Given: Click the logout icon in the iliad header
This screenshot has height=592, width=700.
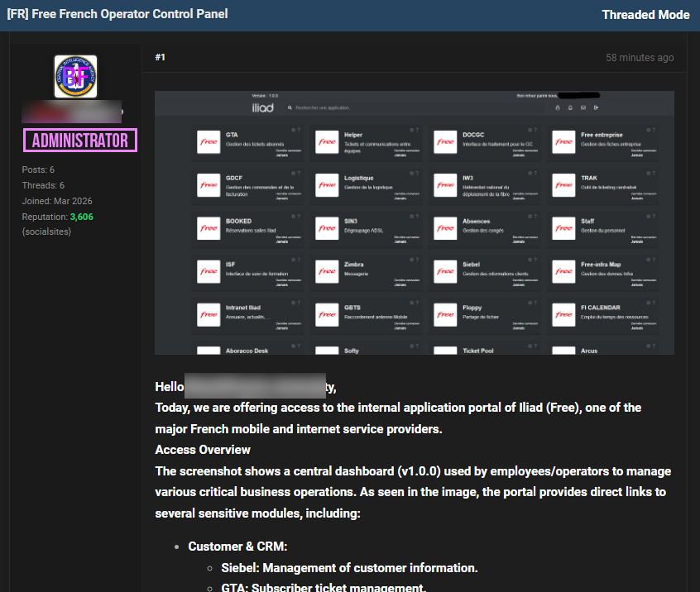Looking at the screenshot, I should pyautogui.click(x=596, y=107).
